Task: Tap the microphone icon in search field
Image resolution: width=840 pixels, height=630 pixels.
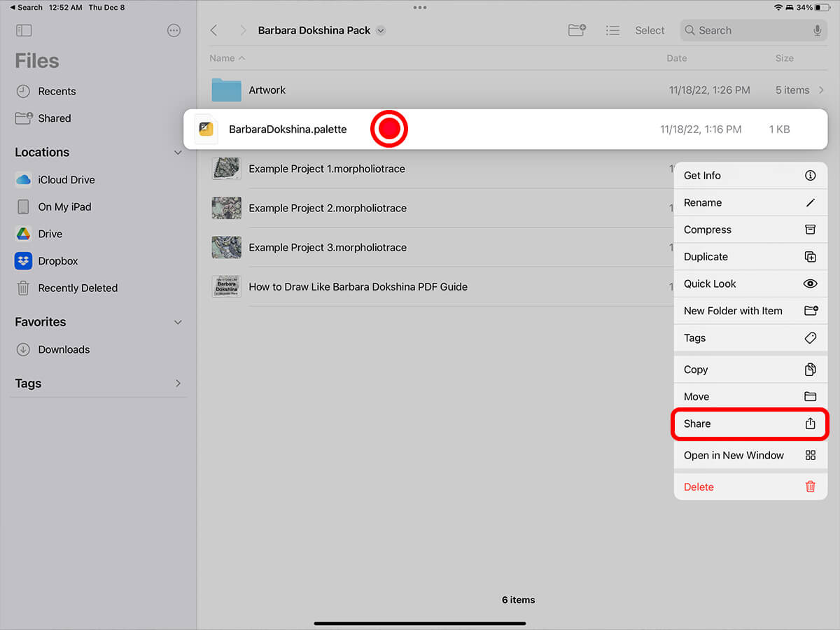Action: pos(817,31)
